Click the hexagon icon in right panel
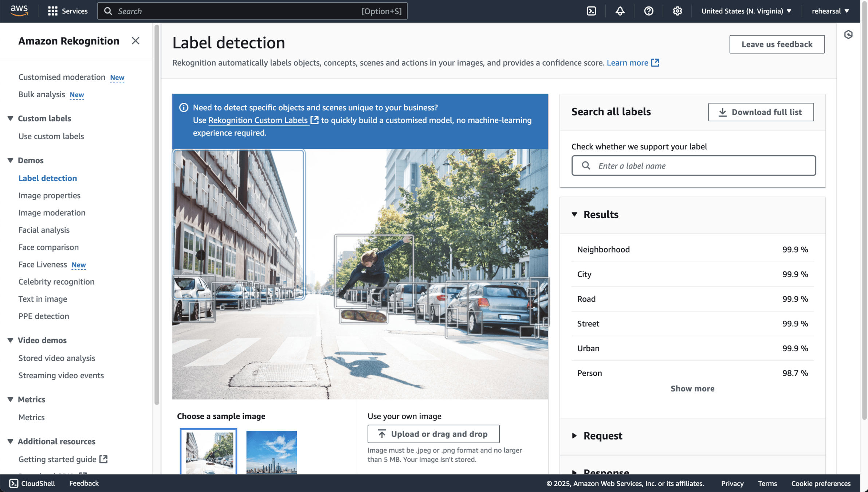 click(848, 35)
